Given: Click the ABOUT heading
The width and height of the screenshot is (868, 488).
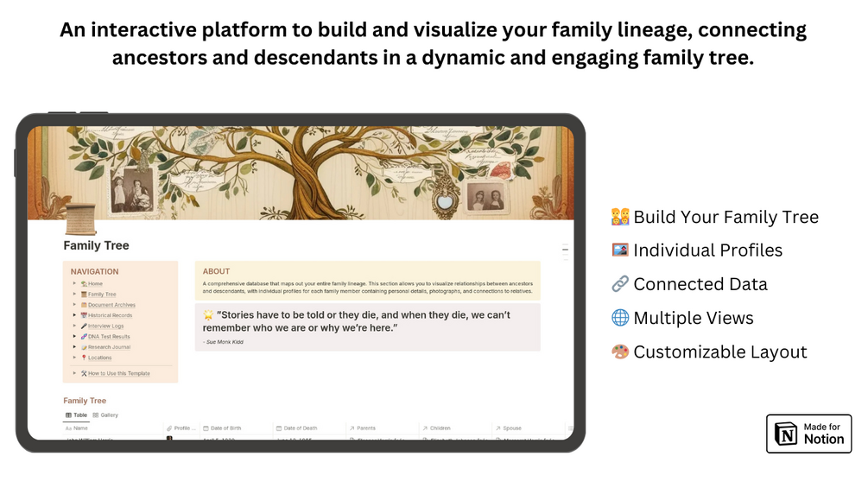Looking at the screenshot, I should pyautogui.click(x=216, y=271).
